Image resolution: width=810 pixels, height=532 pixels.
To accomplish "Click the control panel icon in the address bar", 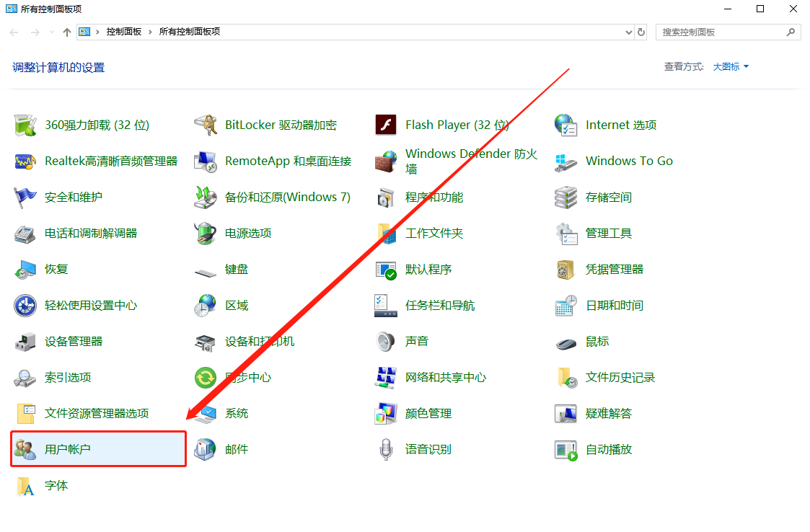I will [84, 32].
